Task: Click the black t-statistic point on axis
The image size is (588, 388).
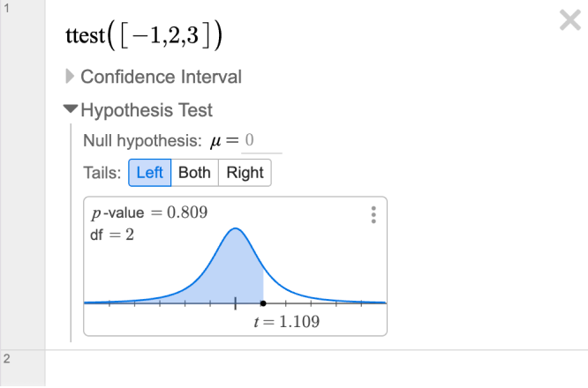Action: pos(263,303)
